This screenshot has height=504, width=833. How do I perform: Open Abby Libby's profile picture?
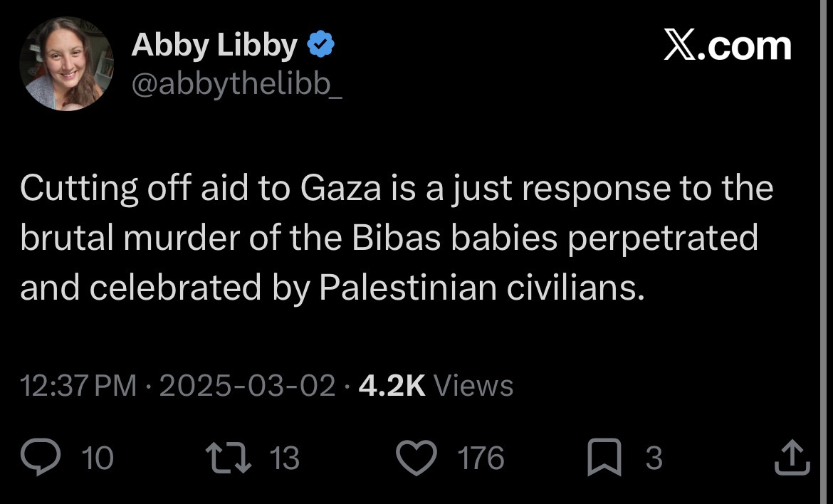66,64
